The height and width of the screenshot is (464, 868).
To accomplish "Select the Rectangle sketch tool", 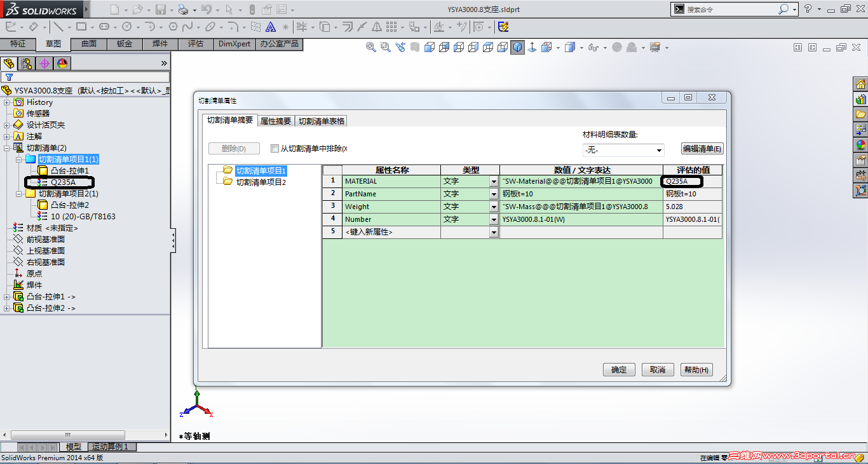I will pos(81,27).
